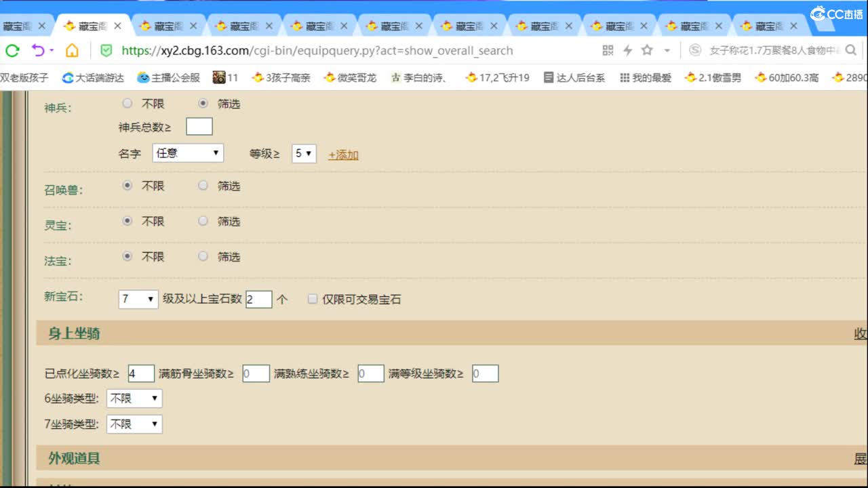Expand the 外观道具 section
The image size is (868, 488).
(860, 459)
